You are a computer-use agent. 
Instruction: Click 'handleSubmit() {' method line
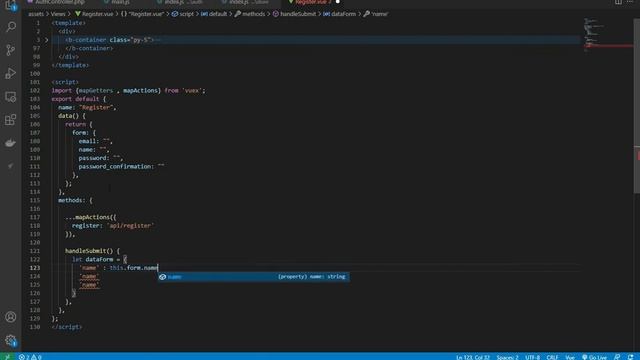92,251
